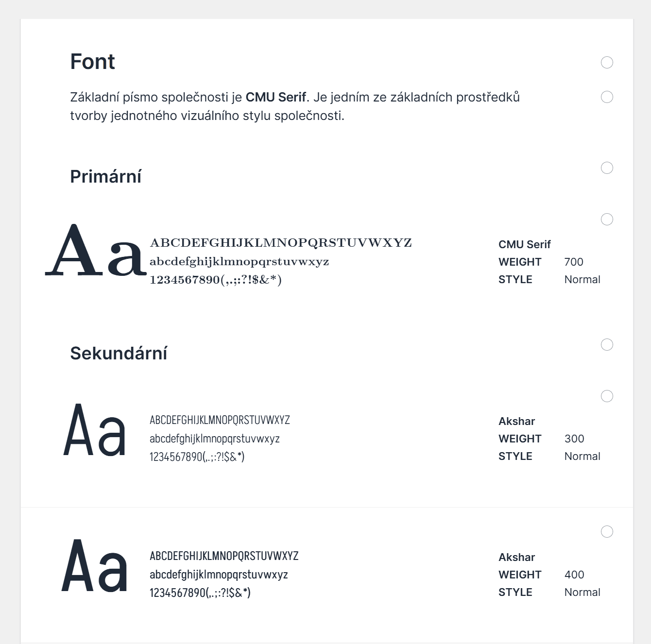The image size is (651, 644).
Task: Click the Font main heading
Action: pos(92,62)
